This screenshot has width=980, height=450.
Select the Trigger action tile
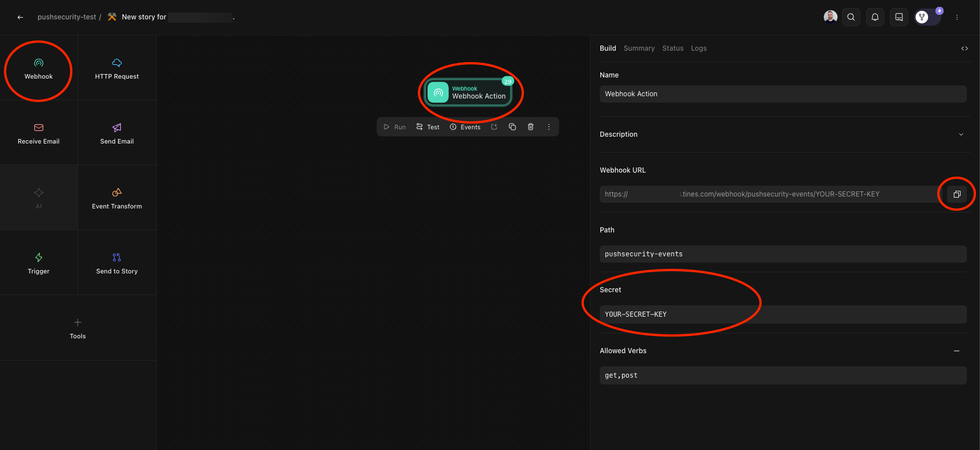coord(39,263)
